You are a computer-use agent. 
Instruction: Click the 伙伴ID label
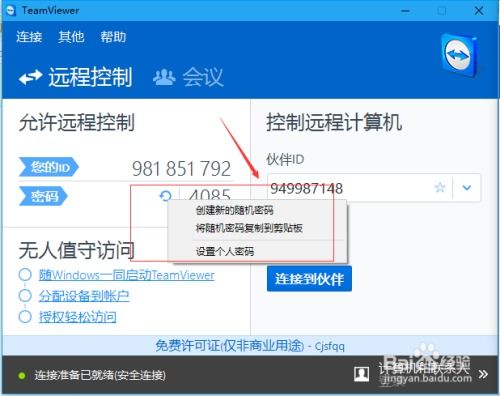[285, 159]
